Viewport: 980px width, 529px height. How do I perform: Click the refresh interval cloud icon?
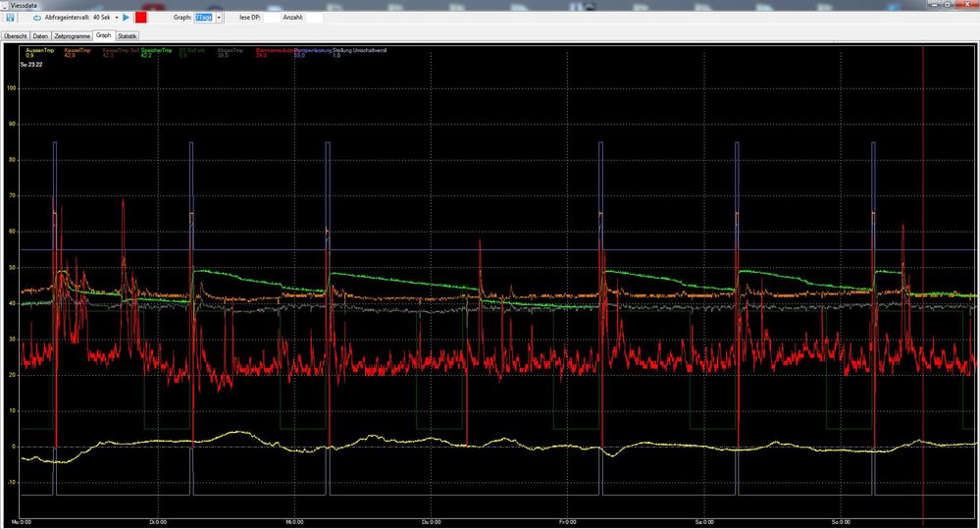[x=36, y=18]
